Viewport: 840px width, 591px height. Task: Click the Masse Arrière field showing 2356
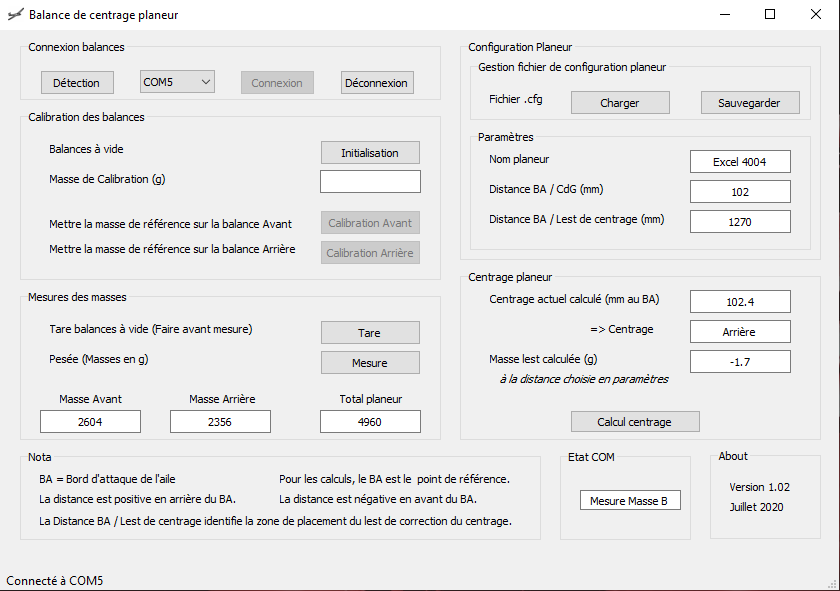220,422
